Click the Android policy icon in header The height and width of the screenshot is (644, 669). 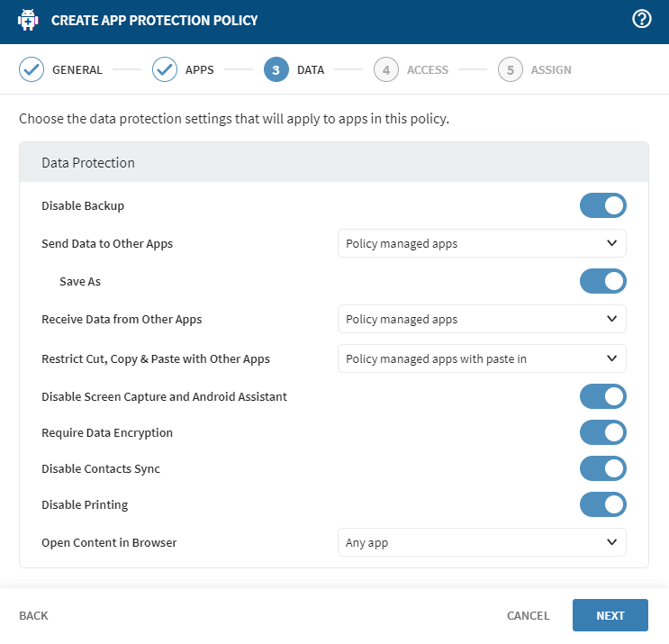29,20
